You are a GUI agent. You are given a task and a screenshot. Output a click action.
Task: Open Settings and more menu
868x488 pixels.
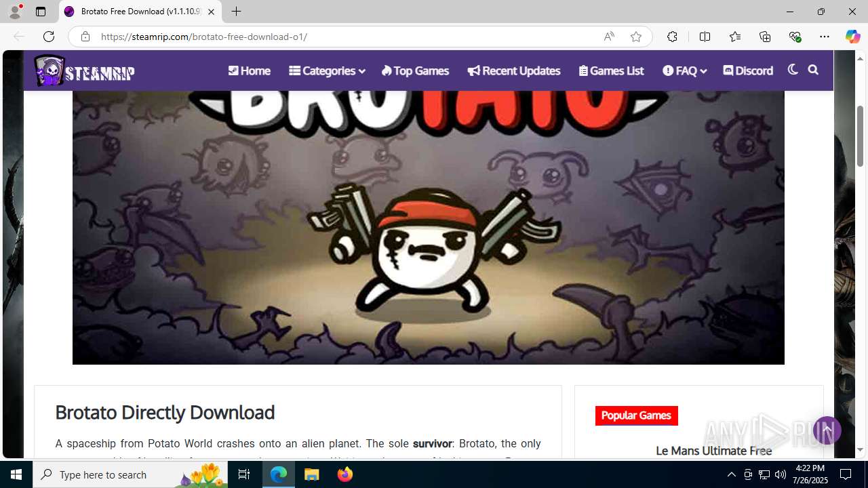click(x=825, y=37)
